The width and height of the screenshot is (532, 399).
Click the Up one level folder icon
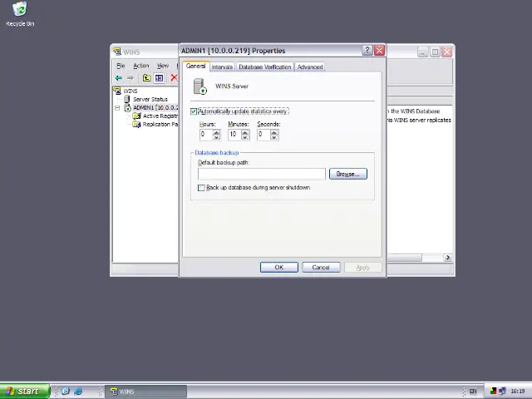[146, 78]
